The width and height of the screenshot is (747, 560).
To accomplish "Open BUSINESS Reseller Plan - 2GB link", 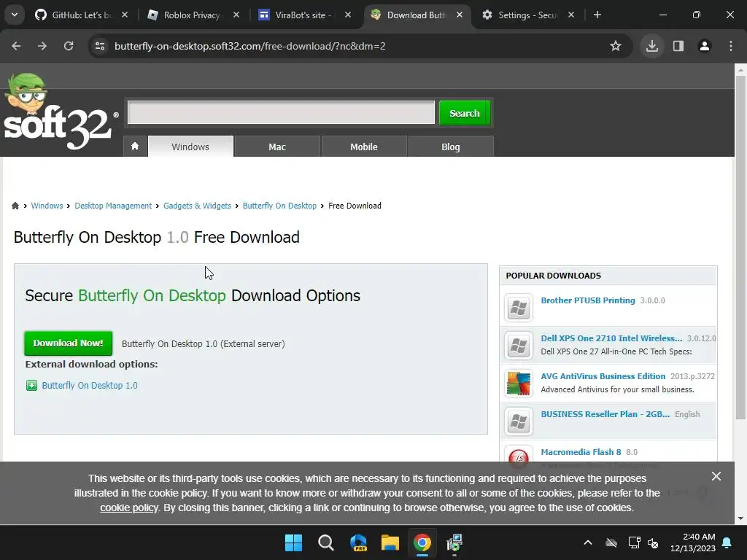I will coord(605,414).
